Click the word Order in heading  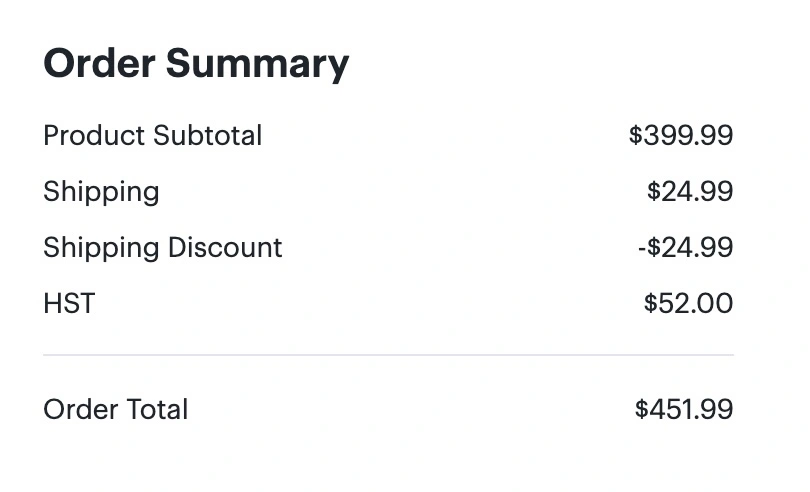pyautogui.click(x=99, y=64)
